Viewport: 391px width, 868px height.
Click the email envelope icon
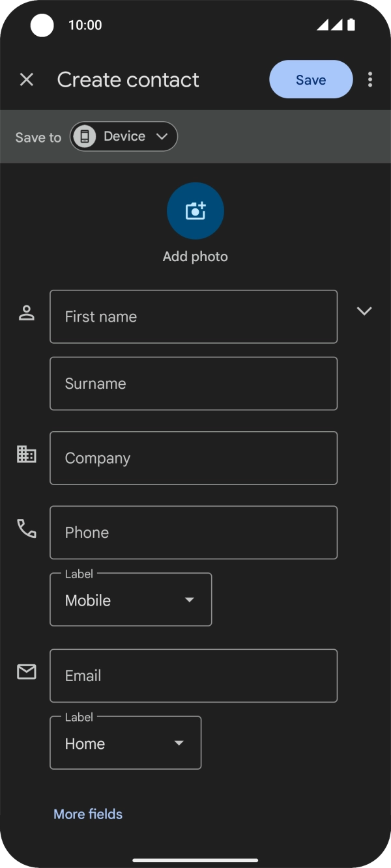pyautogui.click(x=26, y=671)
